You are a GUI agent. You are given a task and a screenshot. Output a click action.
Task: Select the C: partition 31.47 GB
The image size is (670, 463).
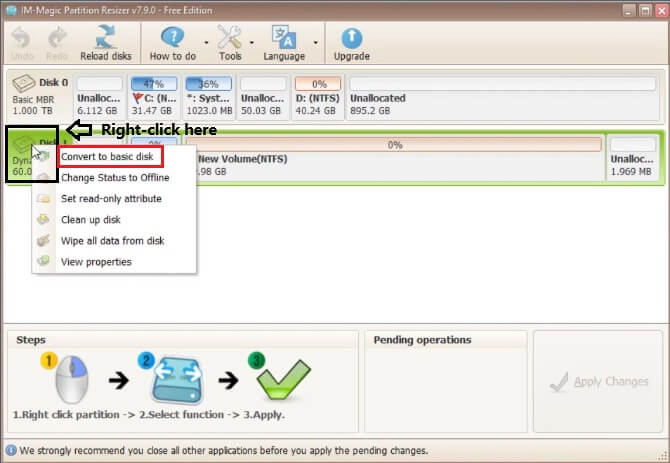[154, 97]
